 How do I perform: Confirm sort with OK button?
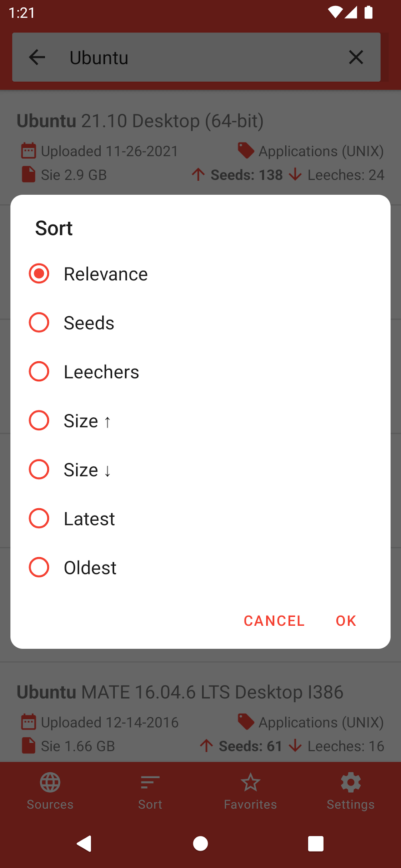coord(346,620)
